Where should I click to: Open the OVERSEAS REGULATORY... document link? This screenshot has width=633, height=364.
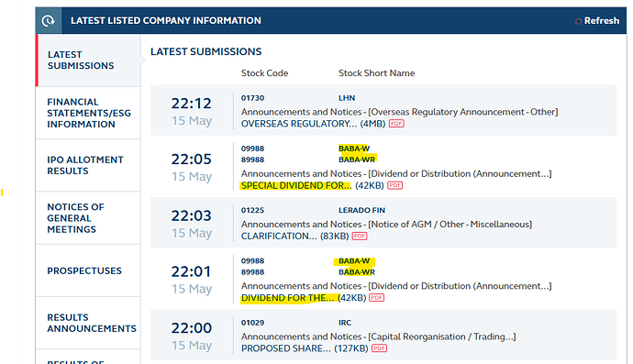click(299, 124)
